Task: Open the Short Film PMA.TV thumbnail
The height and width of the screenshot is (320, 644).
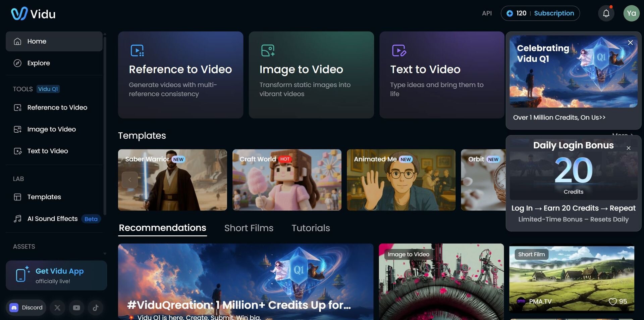Action: (x=572, y=278)
